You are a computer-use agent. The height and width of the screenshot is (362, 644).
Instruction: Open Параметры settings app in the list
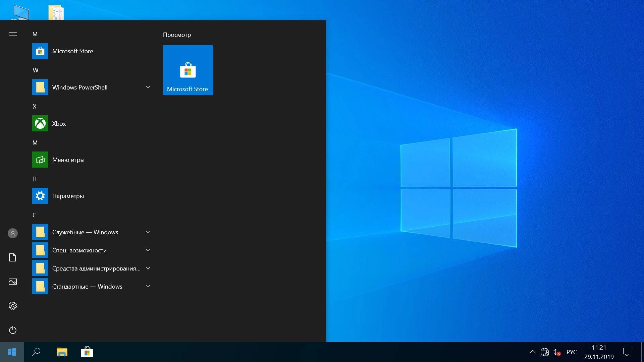[x=92, y=196]
